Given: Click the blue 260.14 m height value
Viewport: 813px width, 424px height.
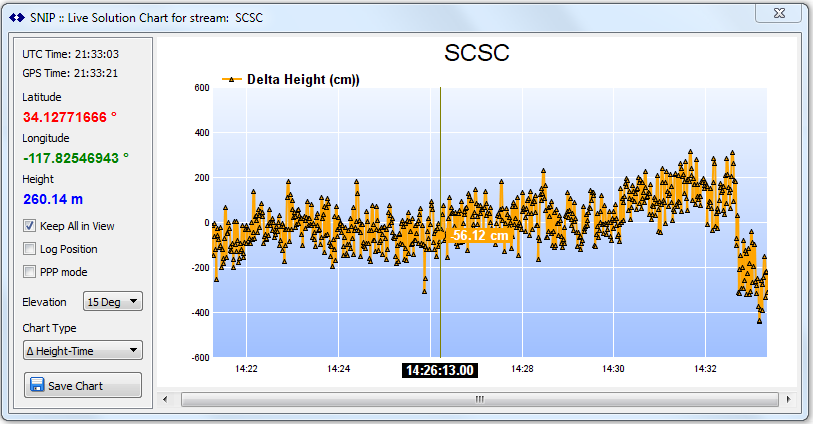Looking at the screenshot, I should click(53, 199).
